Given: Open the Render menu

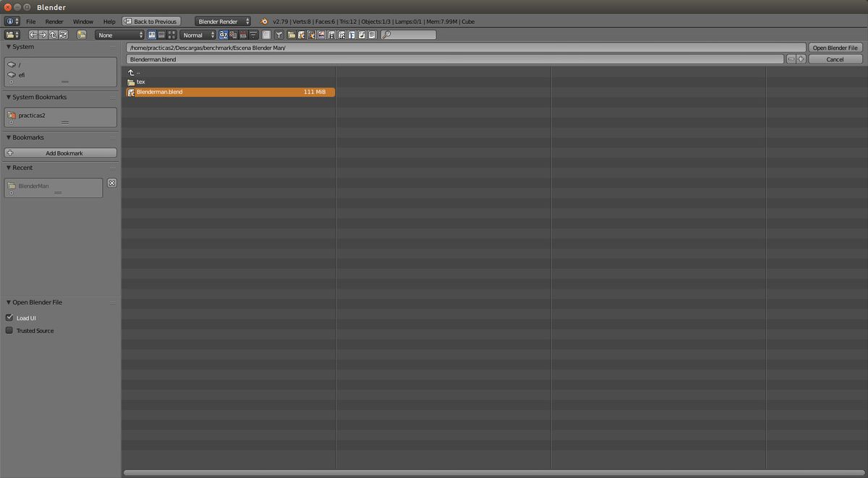Looking at the screenshot, I should [x=54, y=22].
